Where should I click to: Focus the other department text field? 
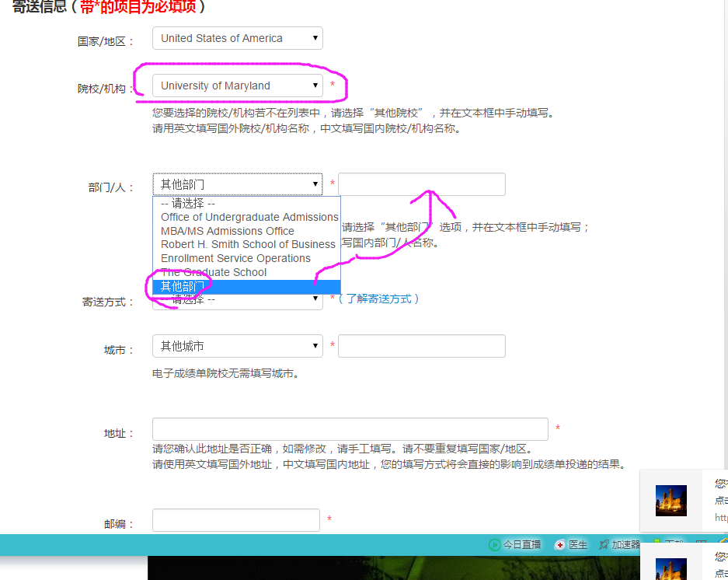(422, 184)
